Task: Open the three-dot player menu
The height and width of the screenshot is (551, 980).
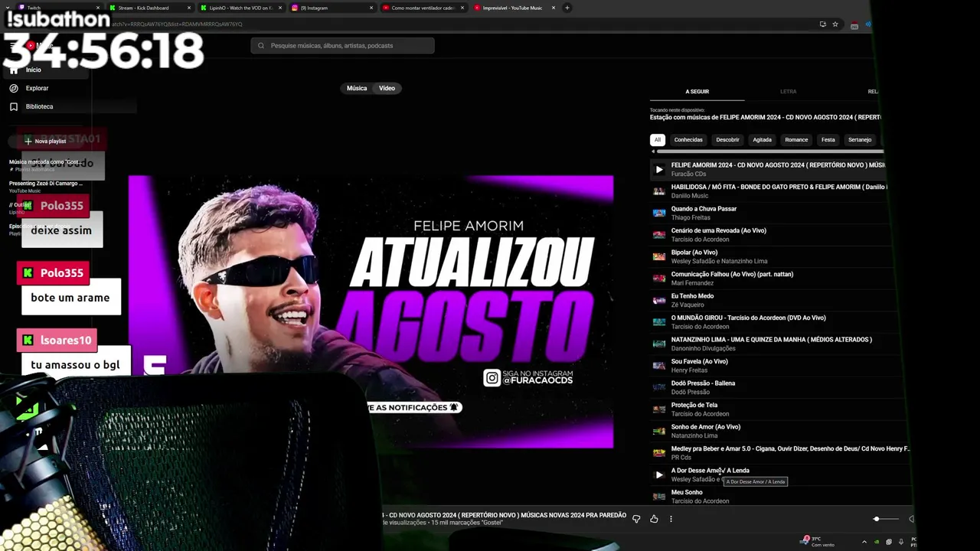Action: click(671, 519)
